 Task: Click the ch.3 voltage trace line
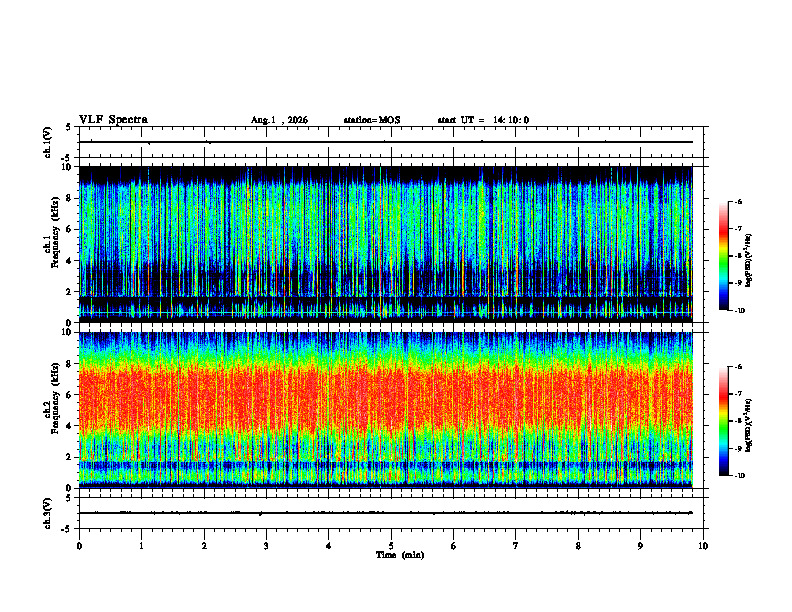[x=386, y=513]
